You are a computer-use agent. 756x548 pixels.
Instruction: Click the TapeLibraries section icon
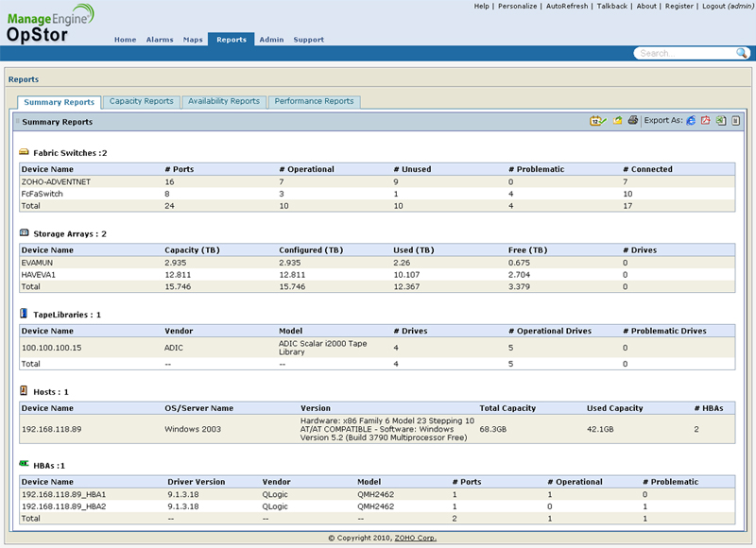[24, 313]
